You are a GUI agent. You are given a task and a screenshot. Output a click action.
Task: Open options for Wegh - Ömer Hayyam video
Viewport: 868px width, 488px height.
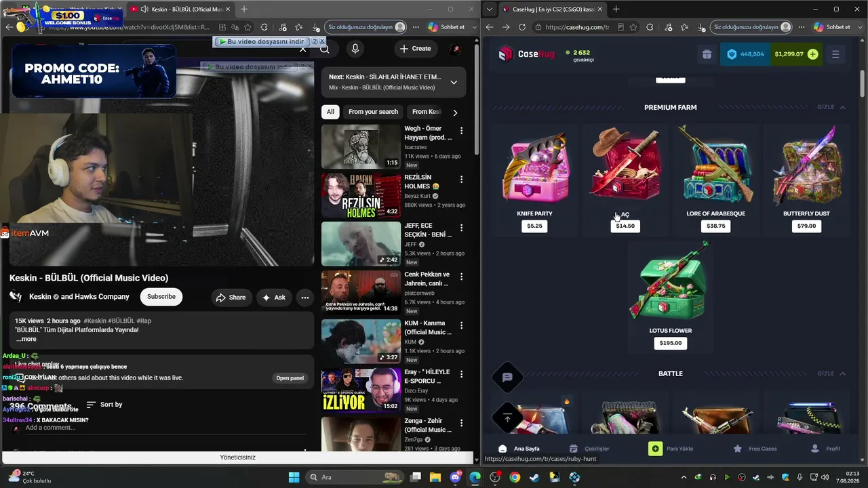tap(461, 130)
